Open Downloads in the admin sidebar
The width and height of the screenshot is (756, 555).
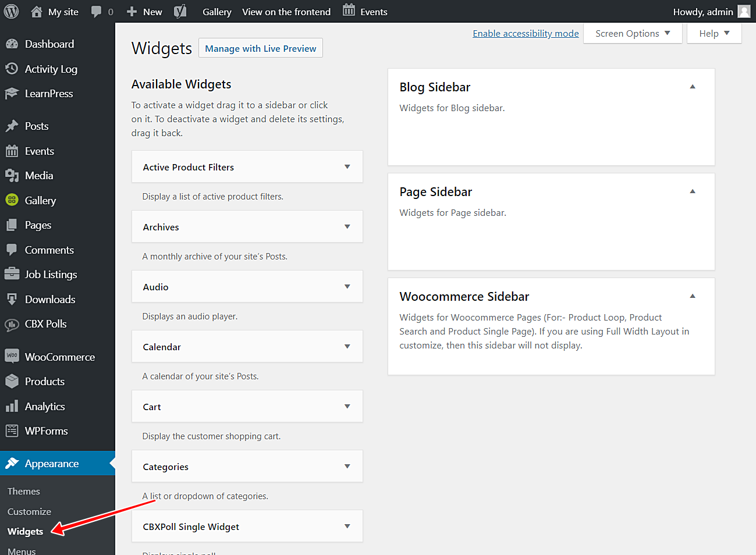49,299
